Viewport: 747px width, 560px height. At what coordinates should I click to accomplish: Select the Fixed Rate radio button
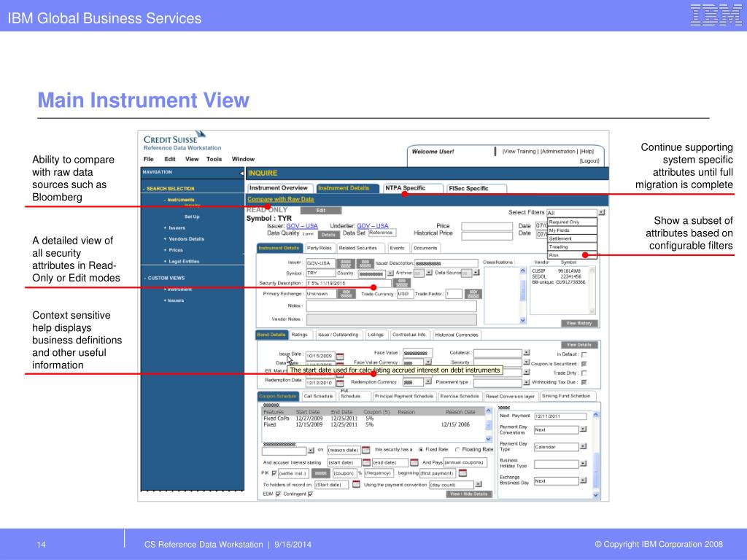421,449
